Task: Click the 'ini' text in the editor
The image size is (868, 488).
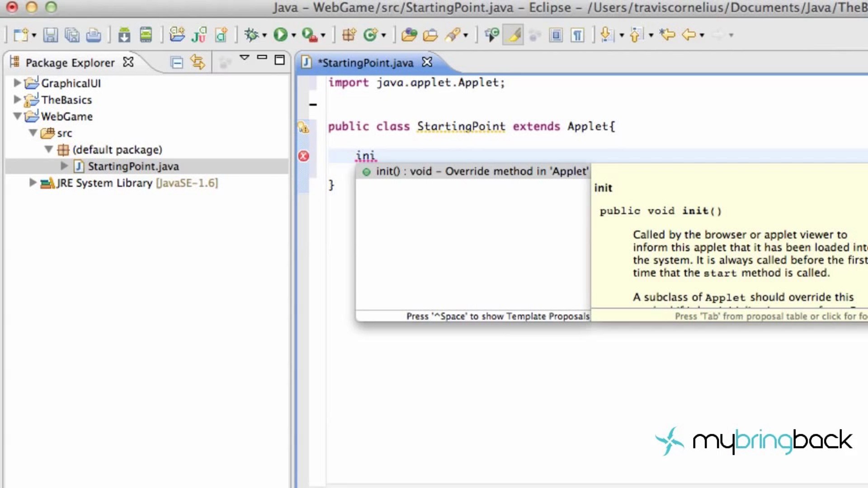Action: tap(365, 156)
